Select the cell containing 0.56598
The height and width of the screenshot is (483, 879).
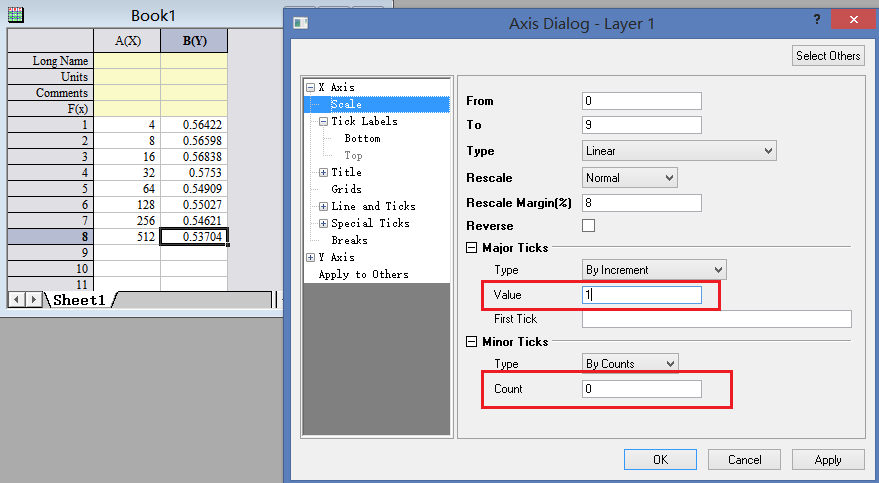click(195, 141)
